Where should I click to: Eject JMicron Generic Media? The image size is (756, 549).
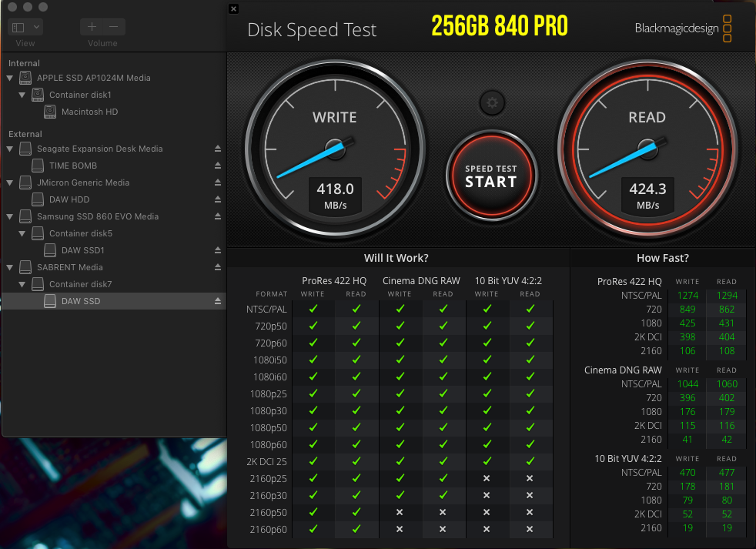pos(217,182)
